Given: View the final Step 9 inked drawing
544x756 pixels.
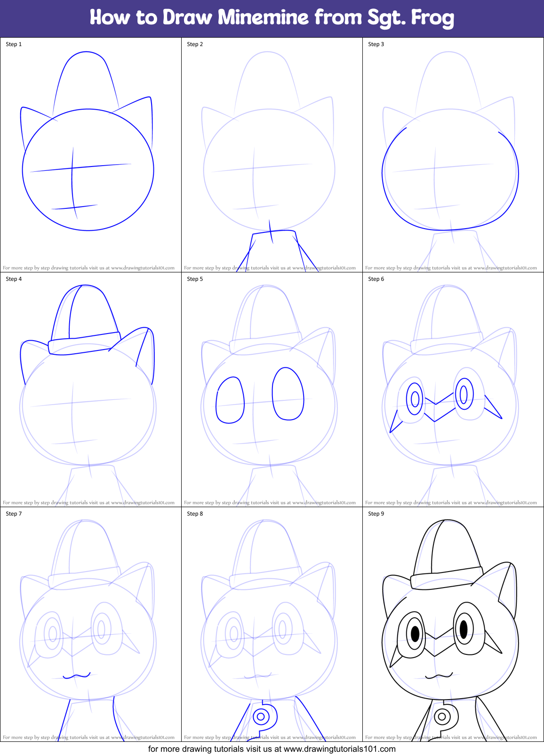Looking at the screenshot, I should click(x=453, y=624).
